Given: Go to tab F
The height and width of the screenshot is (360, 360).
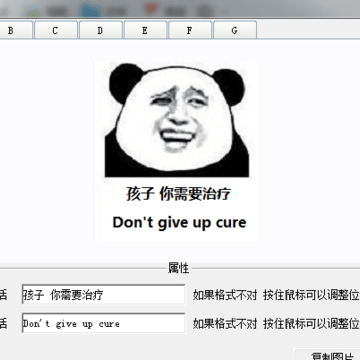Looking at the screenshot, I should pos(190,30).
